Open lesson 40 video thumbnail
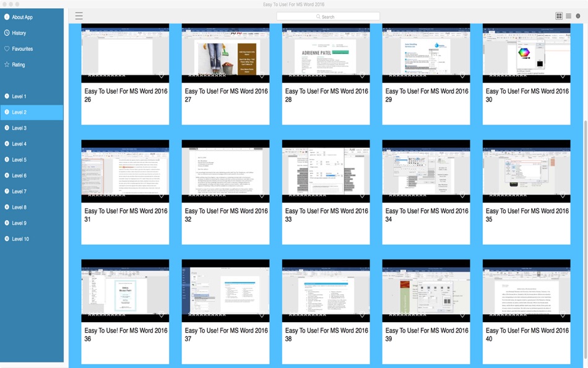The height and width of the screenshot is (368, 588). tap(527, 291)
